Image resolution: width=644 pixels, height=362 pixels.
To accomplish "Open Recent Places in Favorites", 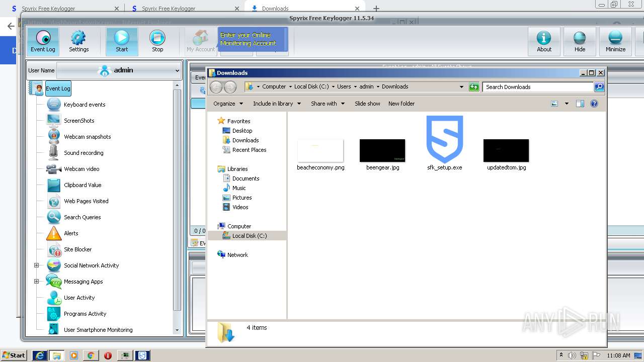I will pyautogui.click(x=249, y=150).
